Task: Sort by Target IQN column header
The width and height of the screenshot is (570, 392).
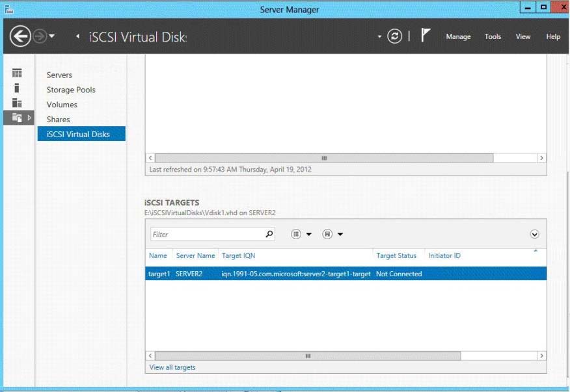Action: (x=238, y=255)
